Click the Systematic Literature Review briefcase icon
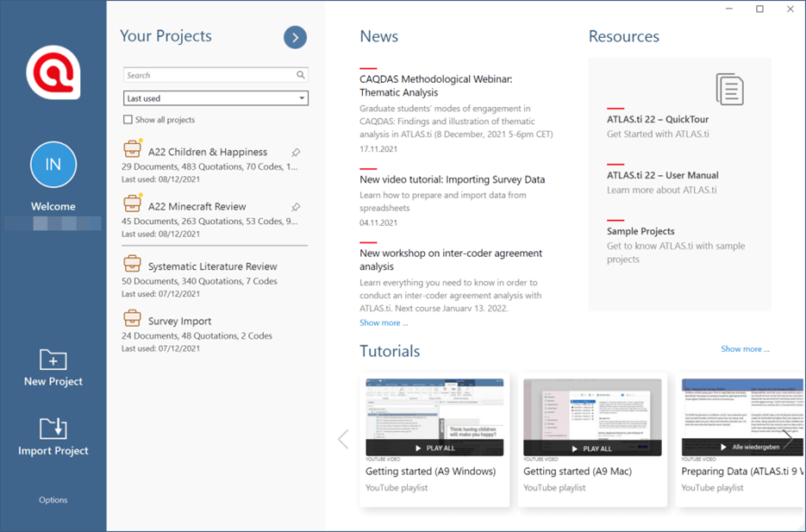The height and width of the screenshot is (532, 806). click(133, 264)
